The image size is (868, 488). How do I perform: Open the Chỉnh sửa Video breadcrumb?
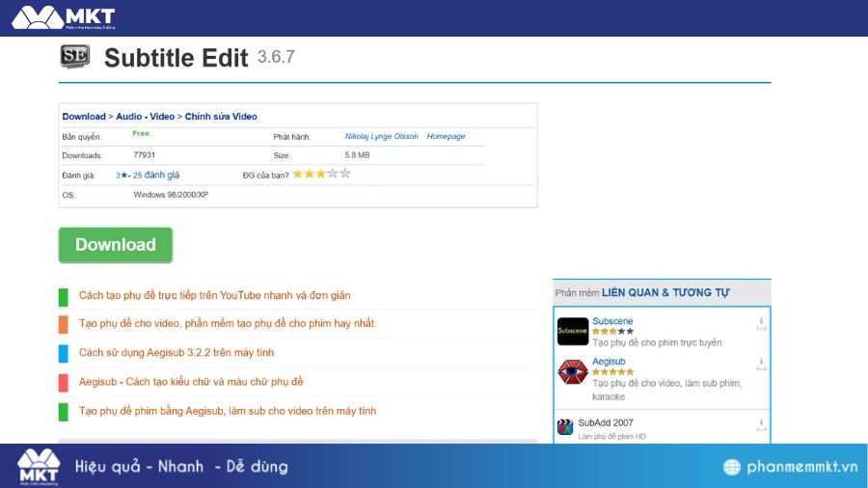point(221,116)
